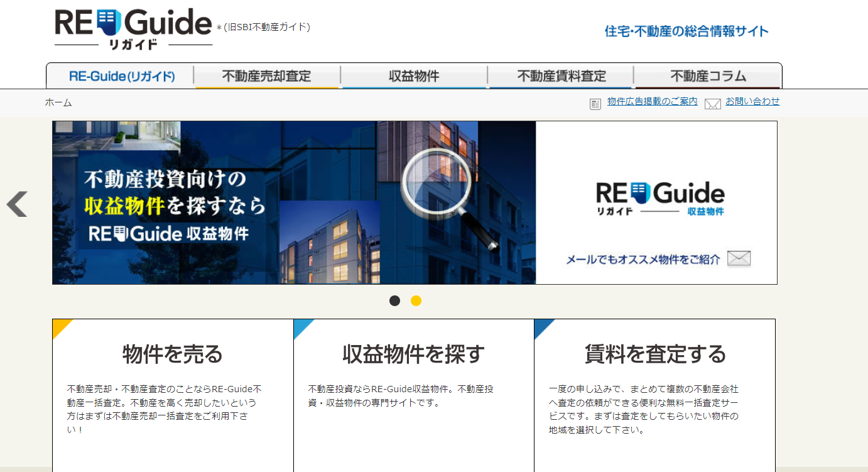The height and width of the screenshot is (472, 868).
Task: Go to the 不動産コラム tab
Action: (708, 76)
